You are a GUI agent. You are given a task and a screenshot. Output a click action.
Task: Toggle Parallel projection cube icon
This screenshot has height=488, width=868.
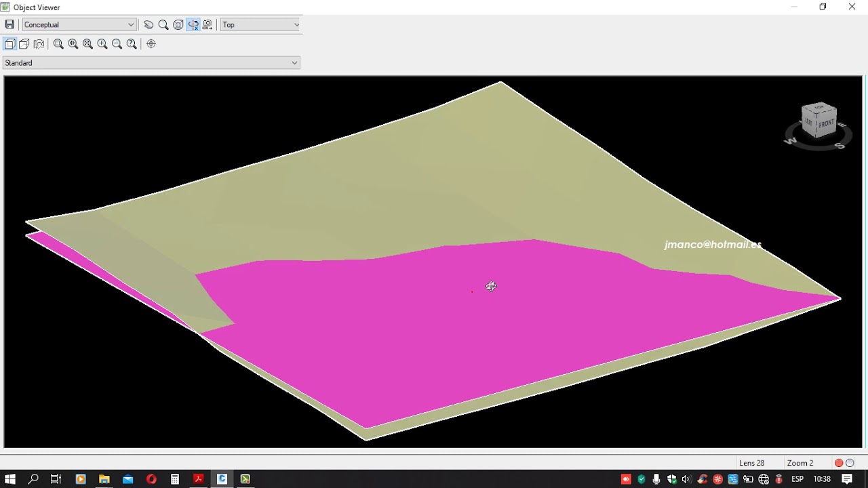point(9,43)
